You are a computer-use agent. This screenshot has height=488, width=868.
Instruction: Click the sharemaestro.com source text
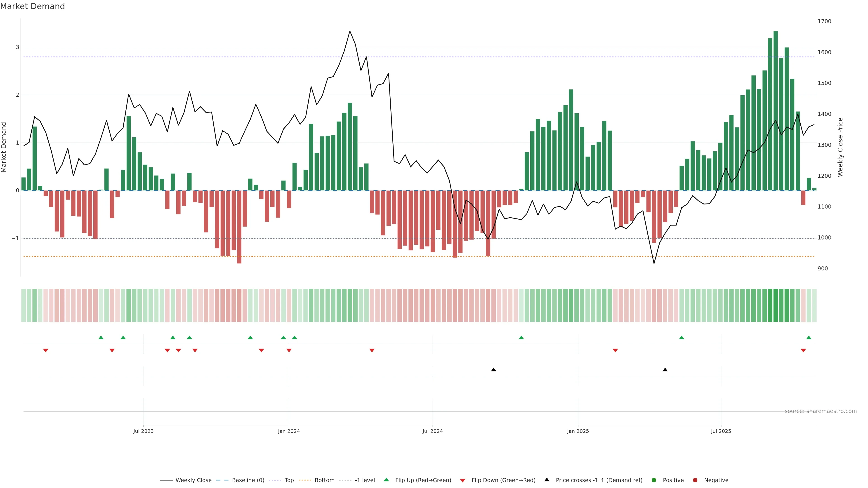(x=821, y=411)
